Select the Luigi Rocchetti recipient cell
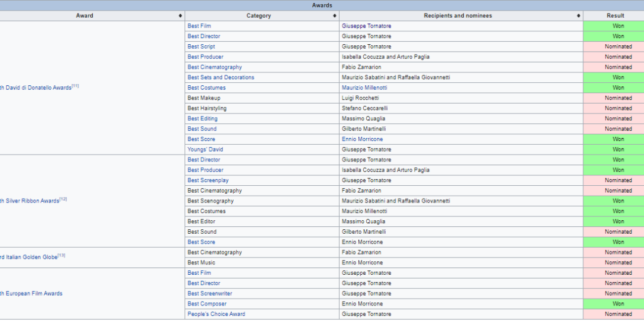Screen dimensions: 644x322 click(x=461, y=98)
